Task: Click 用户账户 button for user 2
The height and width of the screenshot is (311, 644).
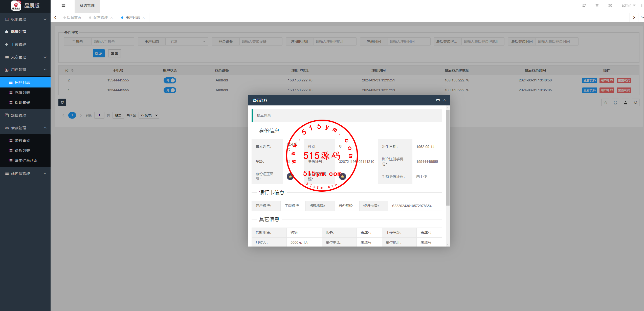Action: coord(607,80)
